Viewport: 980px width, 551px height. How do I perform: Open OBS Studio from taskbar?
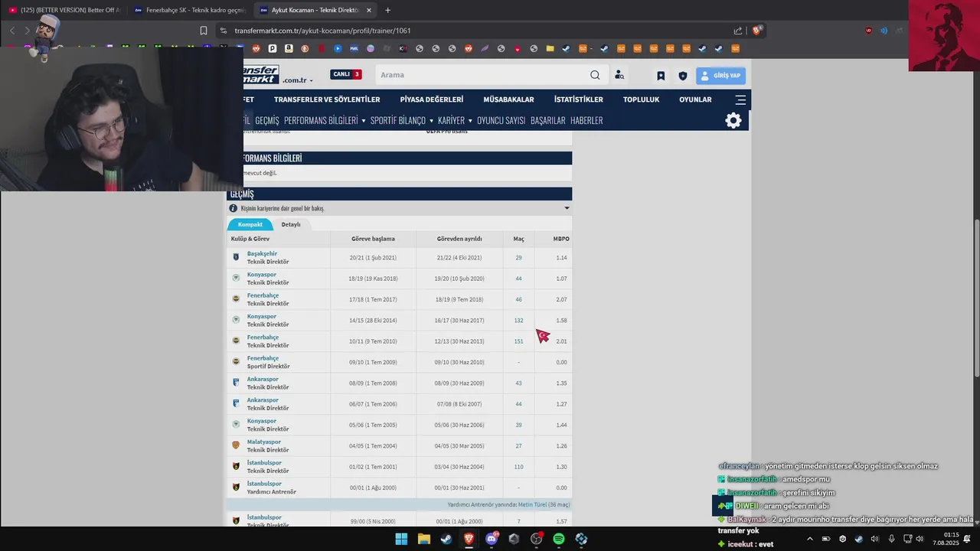tap(536, 539)
